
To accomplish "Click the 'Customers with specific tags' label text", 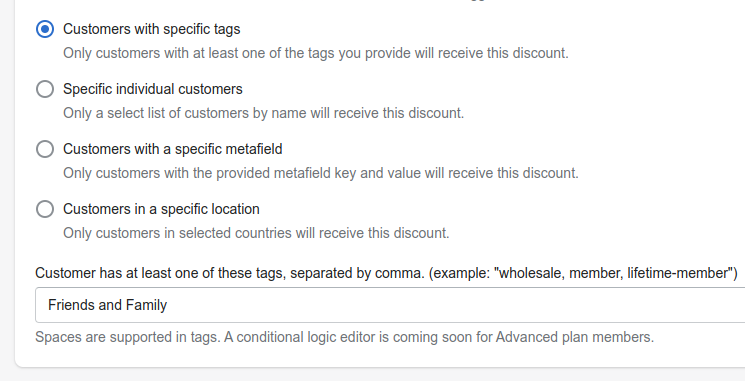I will click(x=152, y=29).
